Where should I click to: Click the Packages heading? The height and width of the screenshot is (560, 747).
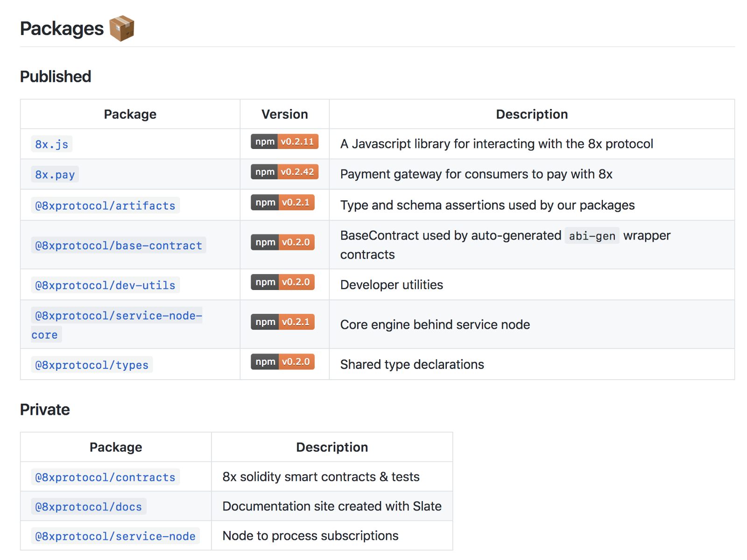62,28
